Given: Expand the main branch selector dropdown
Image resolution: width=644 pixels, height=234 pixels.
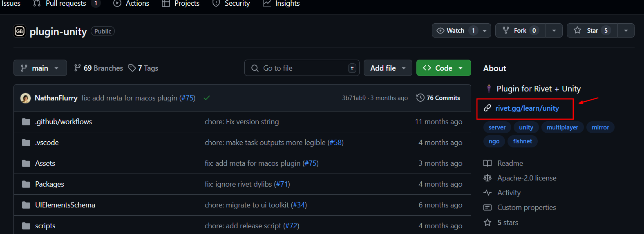Looking at the screenshot, I should tap(40, 68).
